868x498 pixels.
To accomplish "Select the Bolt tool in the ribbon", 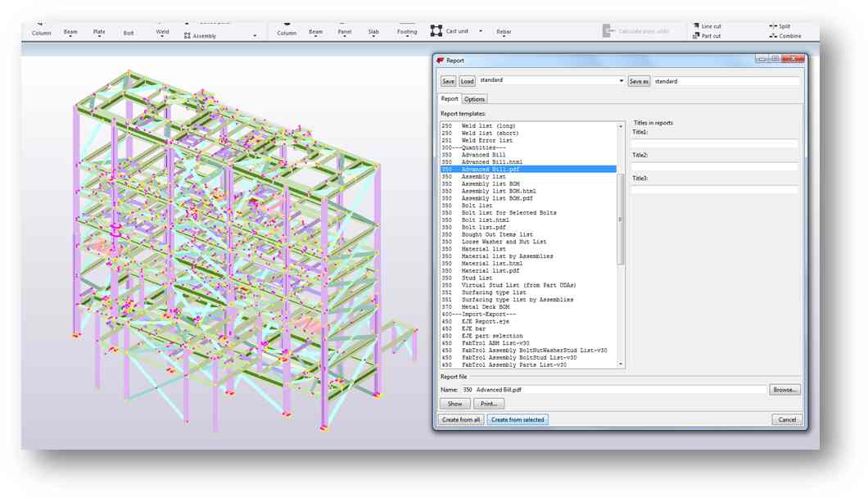I will pos(129,33).
